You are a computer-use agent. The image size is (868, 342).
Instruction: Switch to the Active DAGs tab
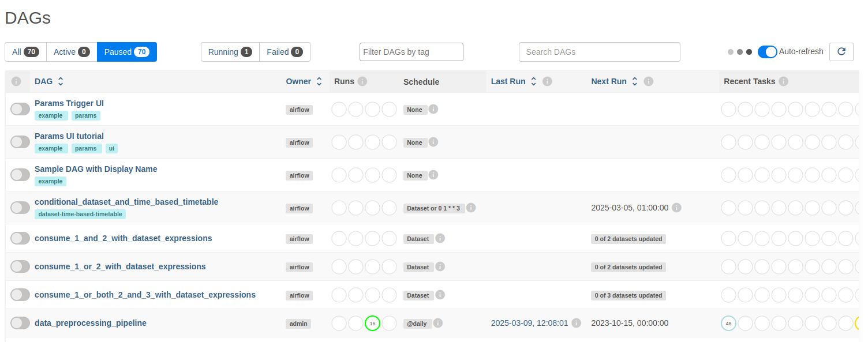pyautogui.click(x=71, y=52)
